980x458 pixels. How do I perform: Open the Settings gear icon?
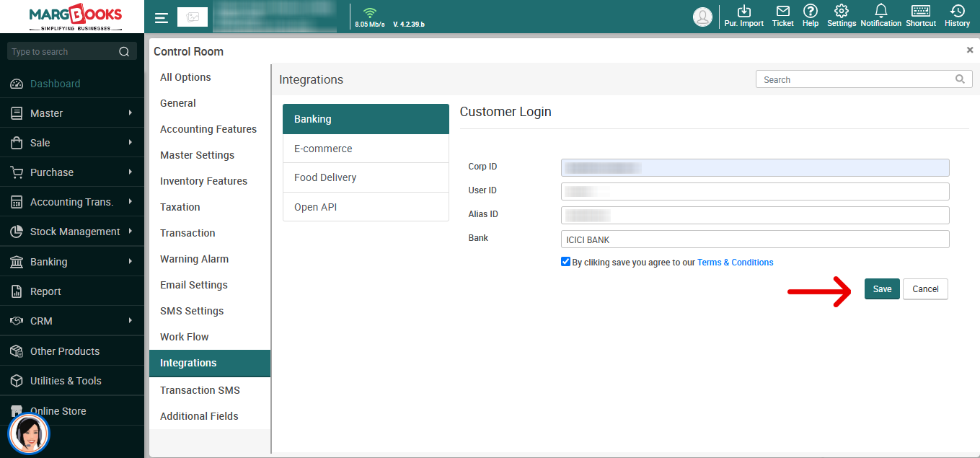tap(842, 11)
